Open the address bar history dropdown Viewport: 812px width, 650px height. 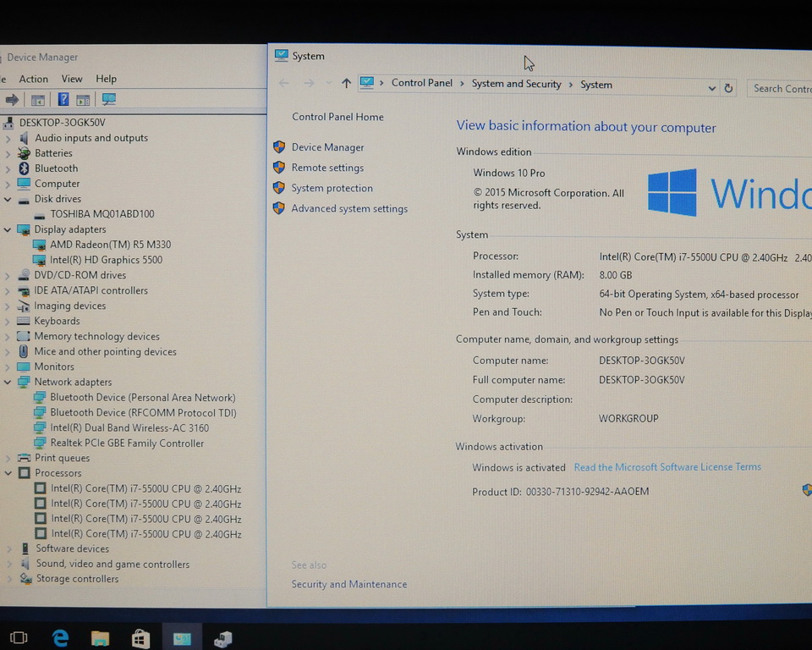point(712,88)
